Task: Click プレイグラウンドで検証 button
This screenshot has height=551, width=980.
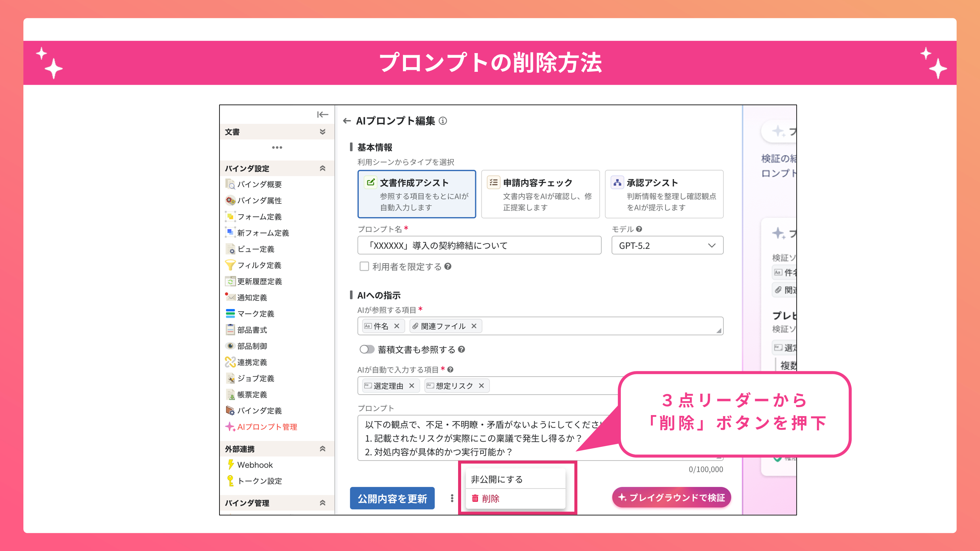Action: click(671, 497)
